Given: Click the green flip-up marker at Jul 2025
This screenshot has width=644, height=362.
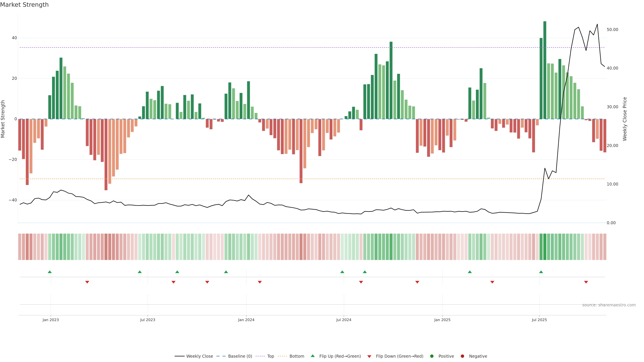Looking at the screenshot, I should tap(541, 272).
